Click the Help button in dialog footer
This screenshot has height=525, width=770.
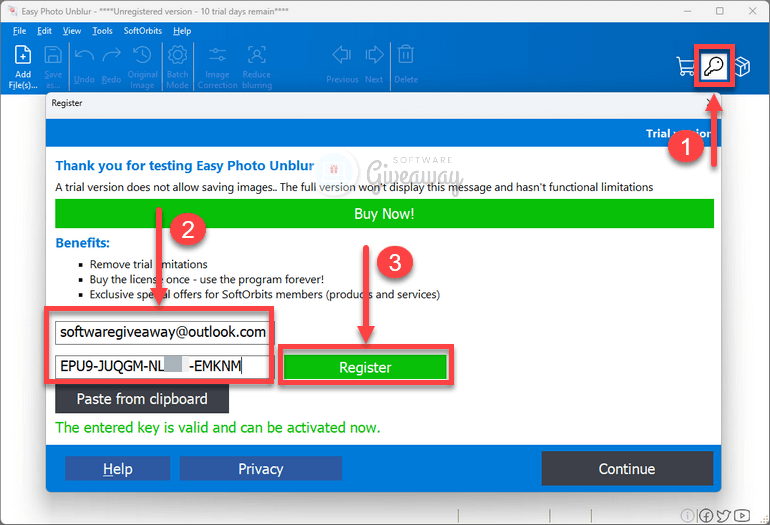[117, 469]
